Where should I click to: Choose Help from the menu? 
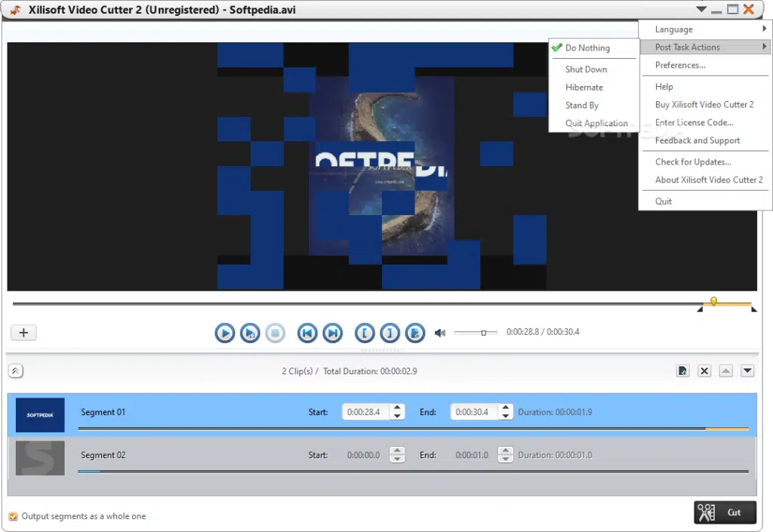tap(706, 87)
